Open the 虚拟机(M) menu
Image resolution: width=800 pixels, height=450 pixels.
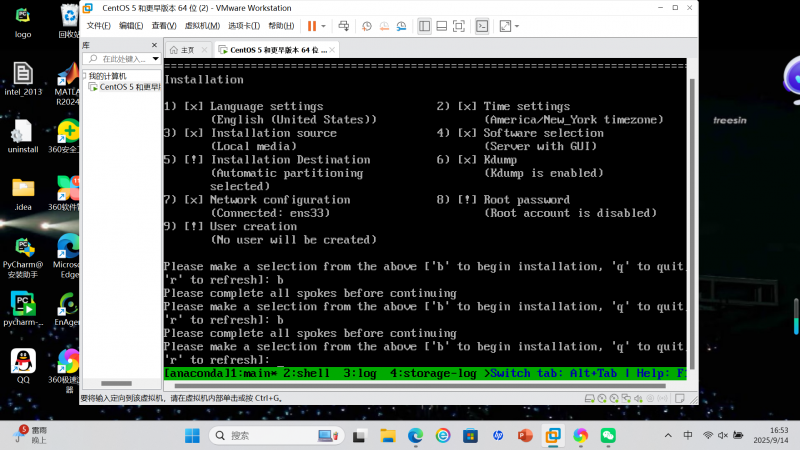click(203, 25)
